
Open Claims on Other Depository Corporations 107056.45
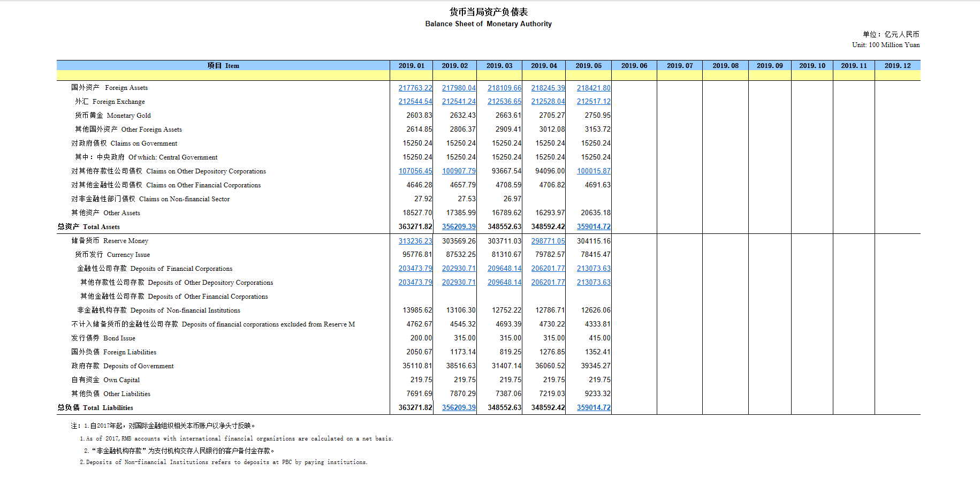point(415,171)
